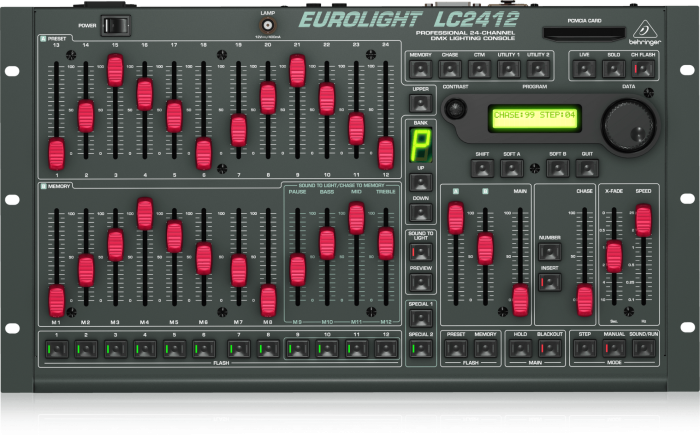Push the bank DOWN button
700x446 pixels.
(421, 212)
